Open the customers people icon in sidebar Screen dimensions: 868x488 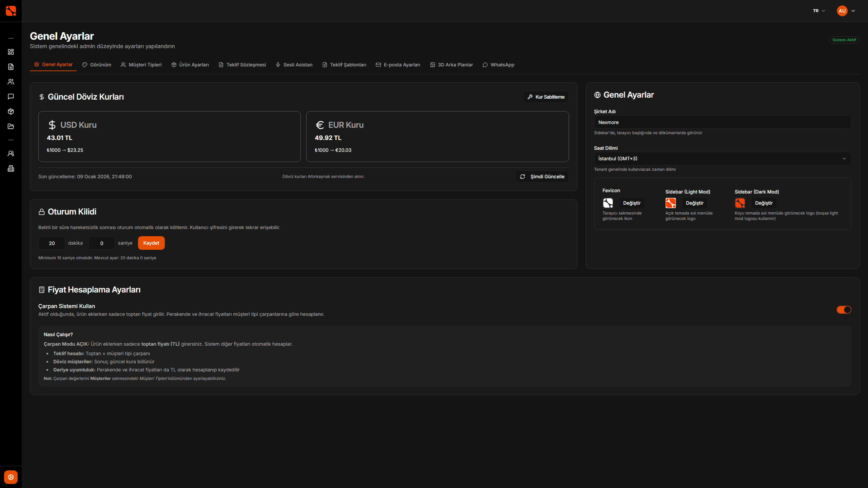point(11,82)
